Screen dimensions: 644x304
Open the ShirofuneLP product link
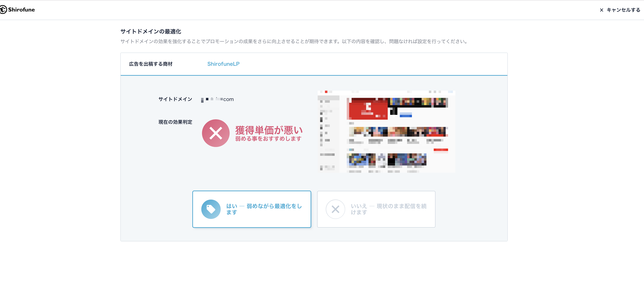click(x=223, y=64)
